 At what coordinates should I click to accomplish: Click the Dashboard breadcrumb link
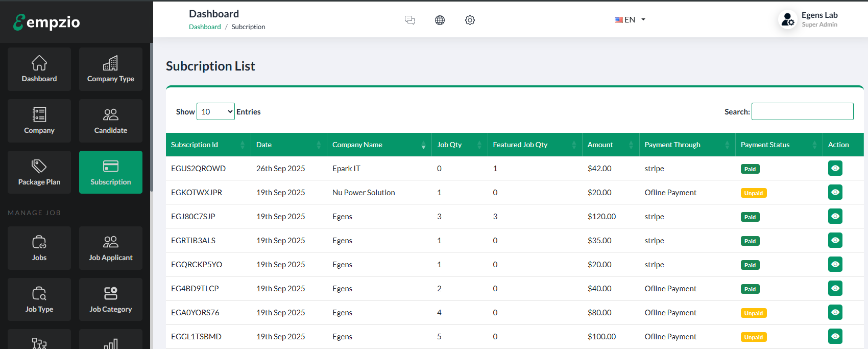tap(205, 27)
